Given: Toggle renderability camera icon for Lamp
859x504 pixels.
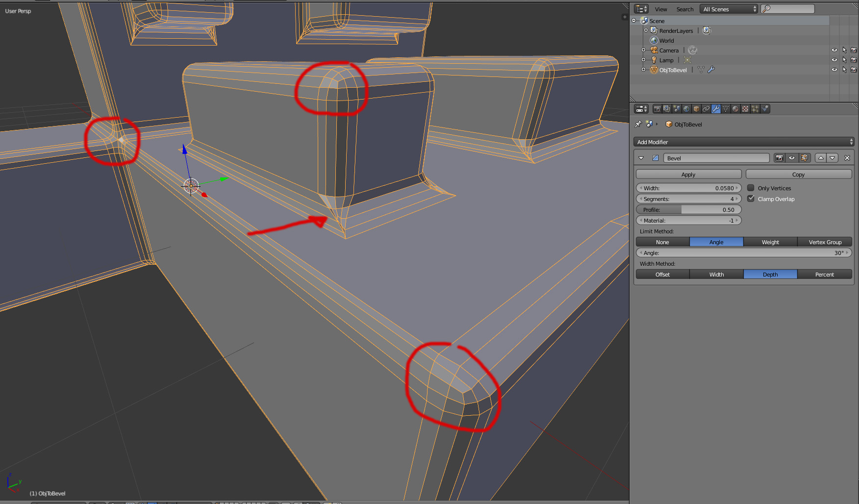Looking at the screenshot, I should (854, 60).
